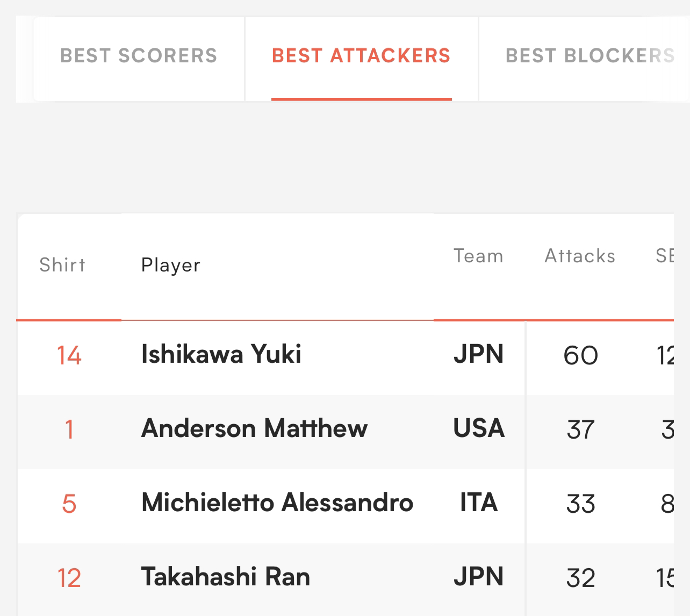This screenshot has width=690, height=616.
Task: Sort by the Attacks column header
Action: click(580, 256)
